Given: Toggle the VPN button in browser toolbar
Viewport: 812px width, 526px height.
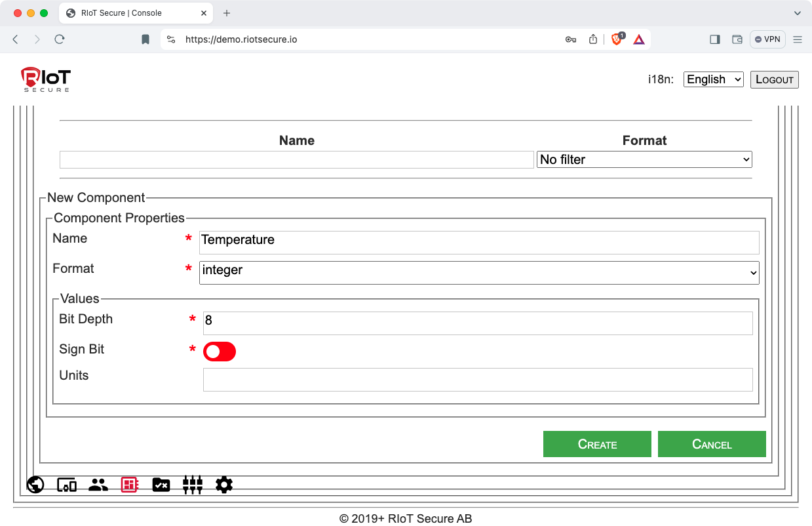Looking at the screenshot, I should [x=767, y=39].
